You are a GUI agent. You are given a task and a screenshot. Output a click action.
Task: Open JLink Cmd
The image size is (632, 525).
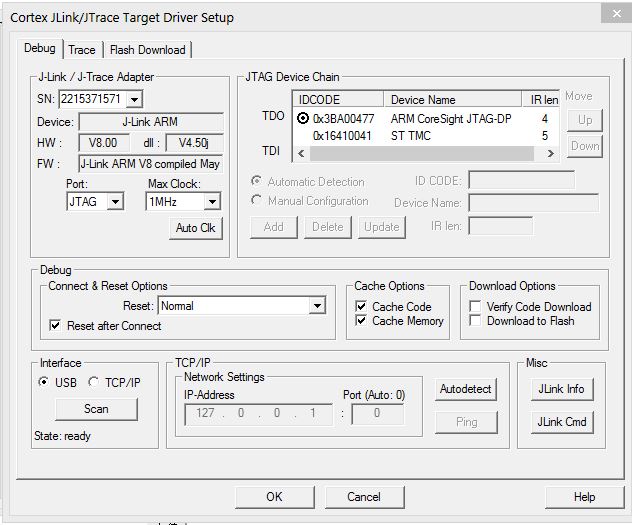coord(562,422)
